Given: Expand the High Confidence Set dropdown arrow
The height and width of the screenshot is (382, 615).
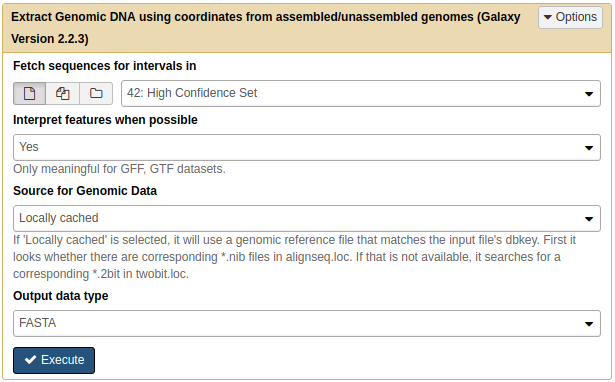Looking at the screenshot, I should [589, 94].
